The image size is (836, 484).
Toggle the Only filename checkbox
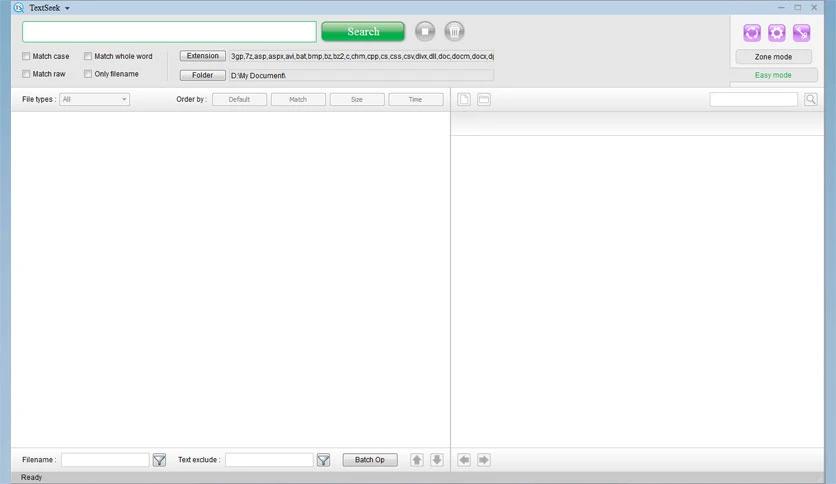pyautogui.click(x=88, y=74)
